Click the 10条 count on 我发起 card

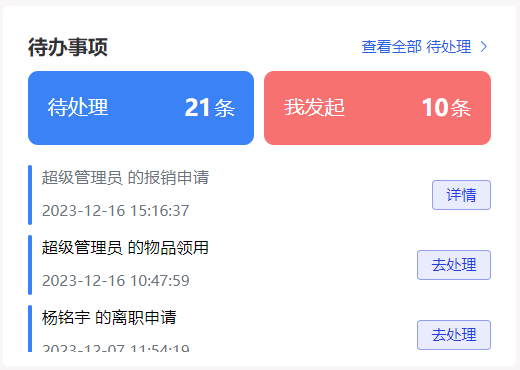tap(446, 108)
